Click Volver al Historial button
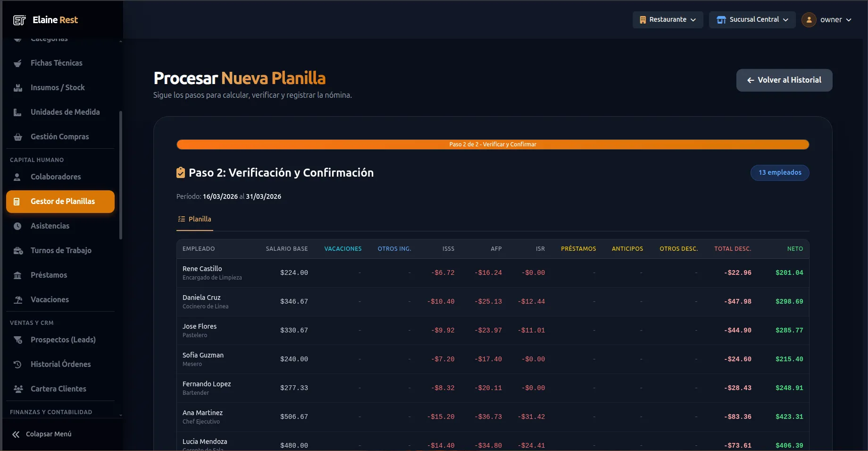The image size is (868, 451). [784, 80]
